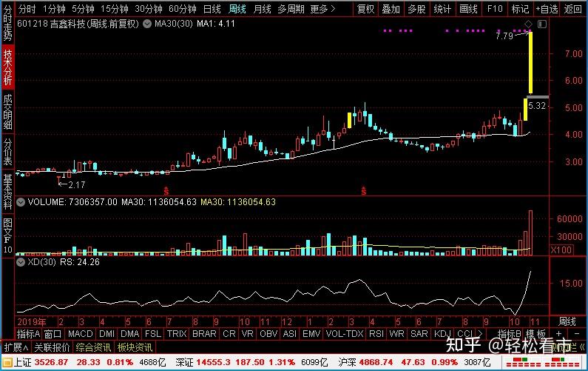The height and width of the screenshot is (371, 588).
Task: Select 技术分析 in left sidebar
Action: point(7,67)
